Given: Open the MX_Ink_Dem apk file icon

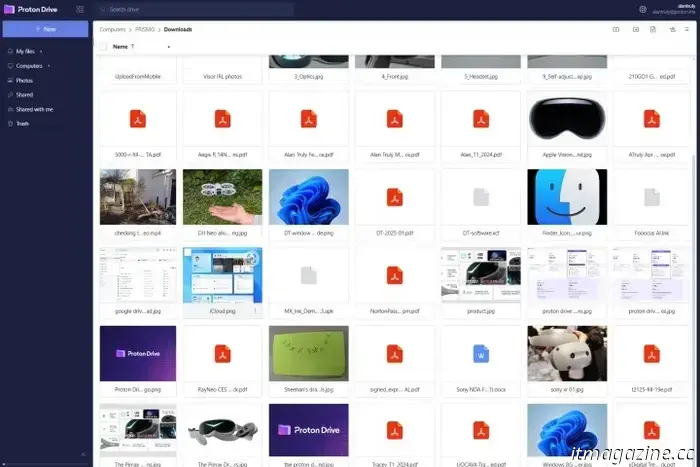Looking at the screenshot, I should [308, 275].
